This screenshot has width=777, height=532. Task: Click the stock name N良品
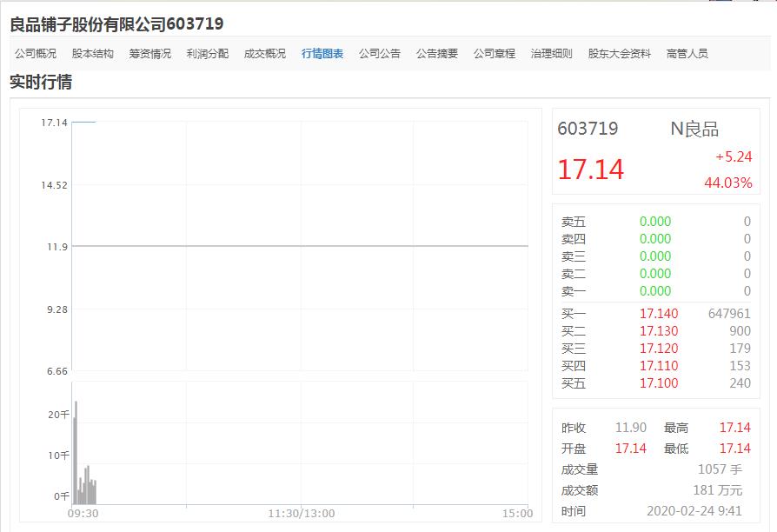(x=694, y=129)
